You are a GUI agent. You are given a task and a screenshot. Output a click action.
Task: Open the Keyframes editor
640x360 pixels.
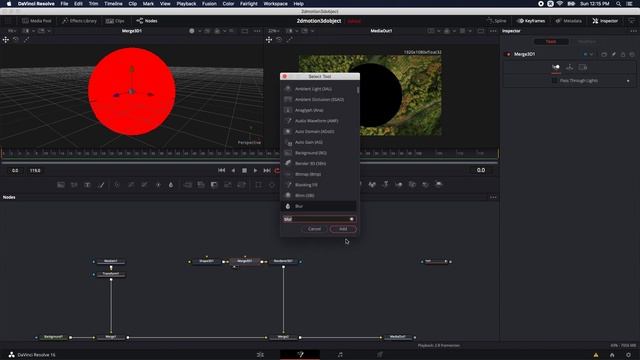coord(531,21)
